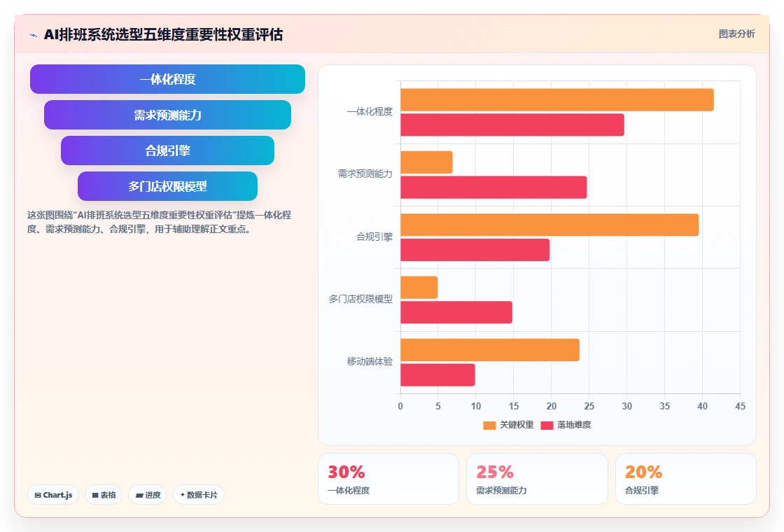Click the red 多门店权限模型 bar
Viewport: 784px width, 532px height.
point(456,312)
